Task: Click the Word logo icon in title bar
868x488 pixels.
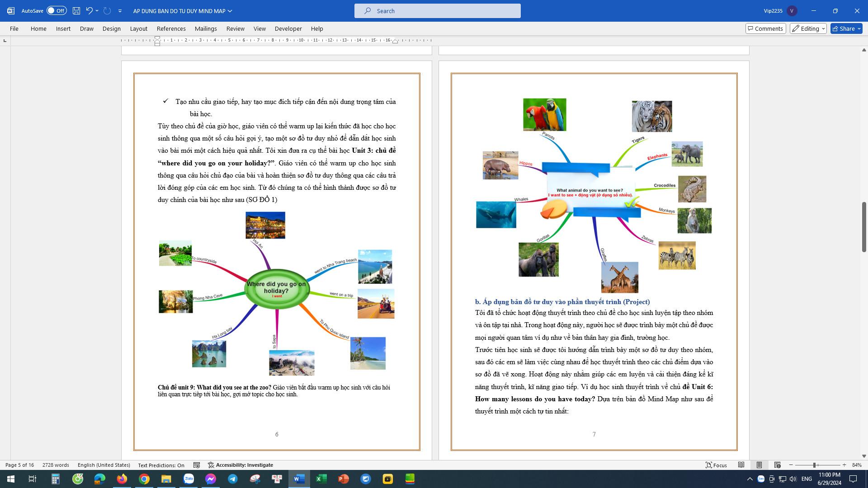Action: (11, 10)
